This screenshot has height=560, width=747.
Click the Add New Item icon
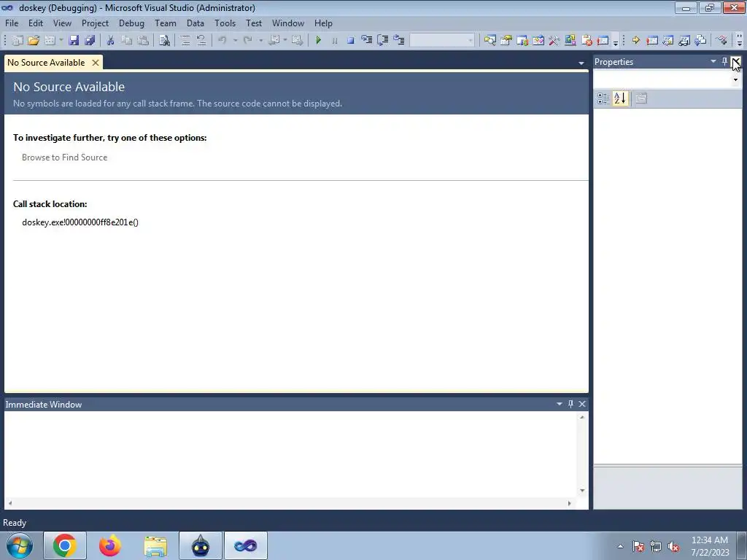click(x=50, y=41)
